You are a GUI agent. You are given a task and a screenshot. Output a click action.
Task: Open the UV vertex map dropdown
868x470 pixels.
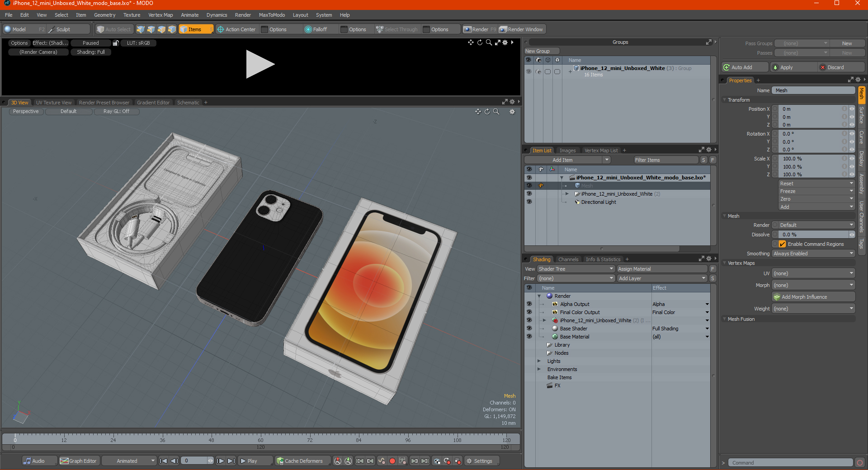coord(813,273)
